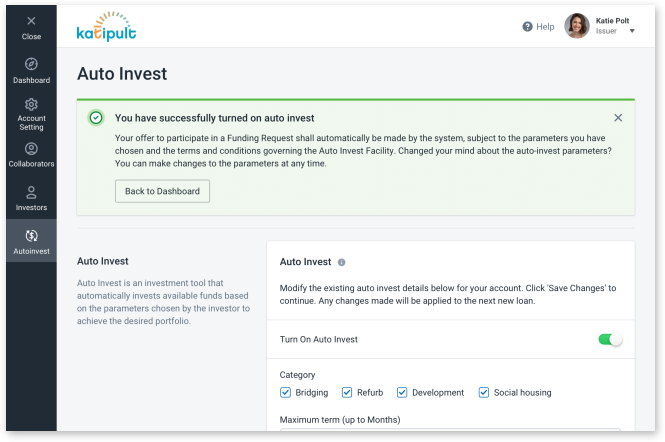Uncheck the Development category checkbox
Viewport: 665px width, 442px height.
click(402, 392)
